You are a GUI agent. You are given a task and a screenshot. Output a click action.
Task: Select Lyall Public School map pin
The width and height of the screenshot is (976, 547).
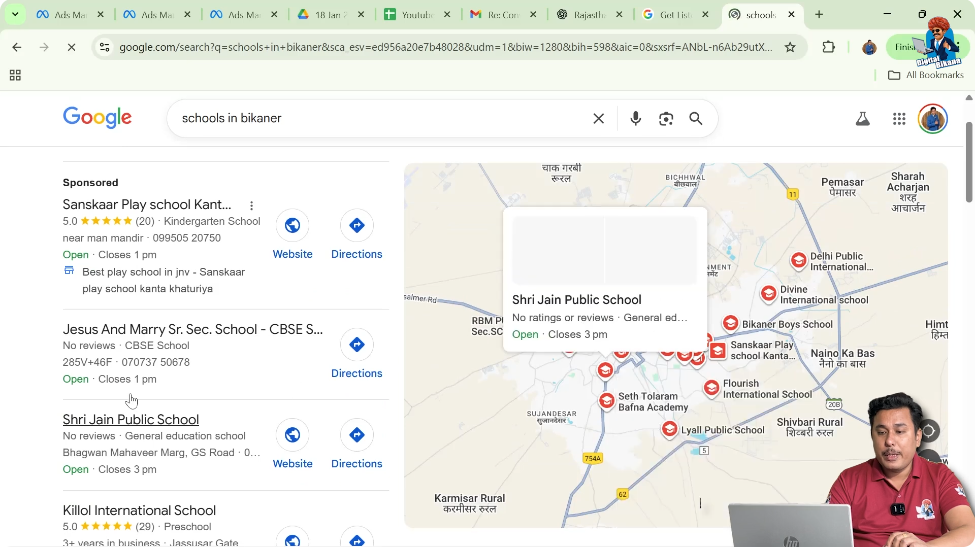point(670,429)
